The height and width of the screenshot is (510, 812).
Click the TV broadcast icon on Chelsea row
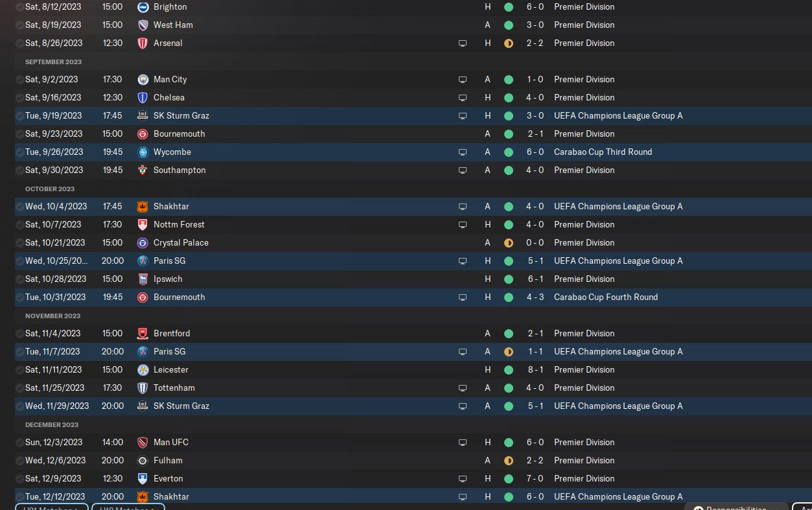463,98
